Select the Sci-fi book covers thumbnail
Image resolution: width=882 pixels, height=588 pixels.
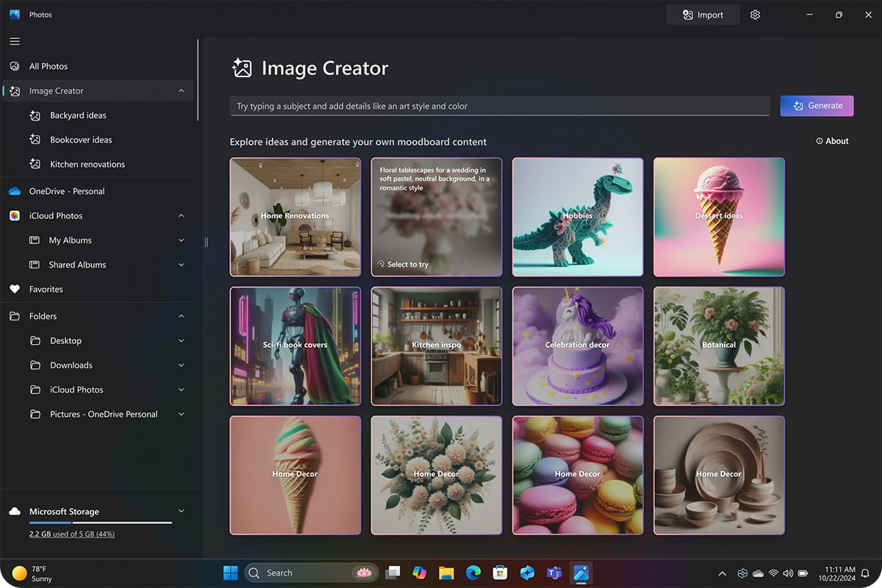click(295, 346)
